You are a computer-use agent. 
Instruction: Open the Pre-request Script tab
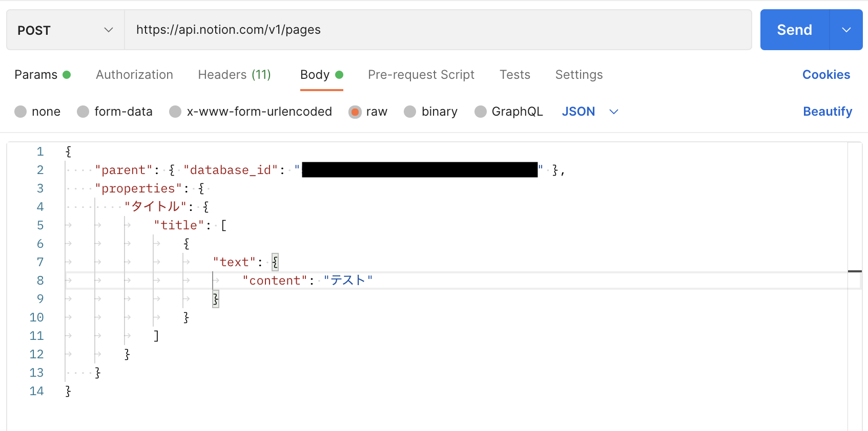(421, 75)
